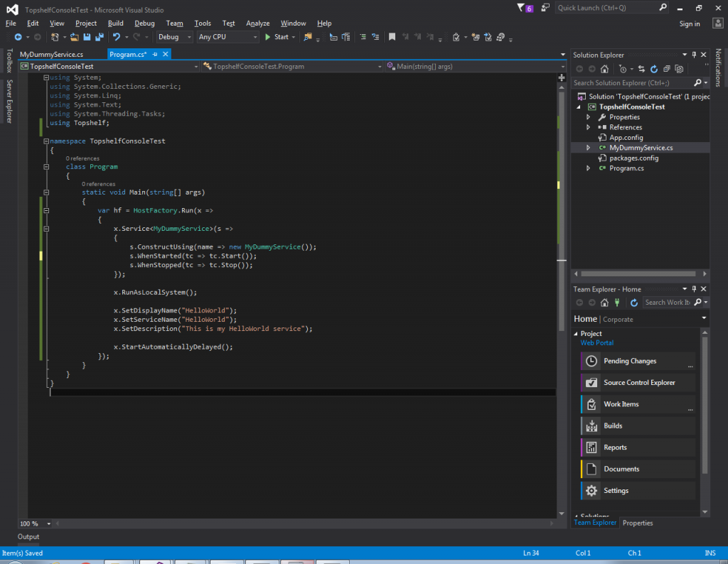Image resolution: width=728 pixels, height=564 pixels.
Task: Undo the last edit via toolbar
Action: point(116,37)
